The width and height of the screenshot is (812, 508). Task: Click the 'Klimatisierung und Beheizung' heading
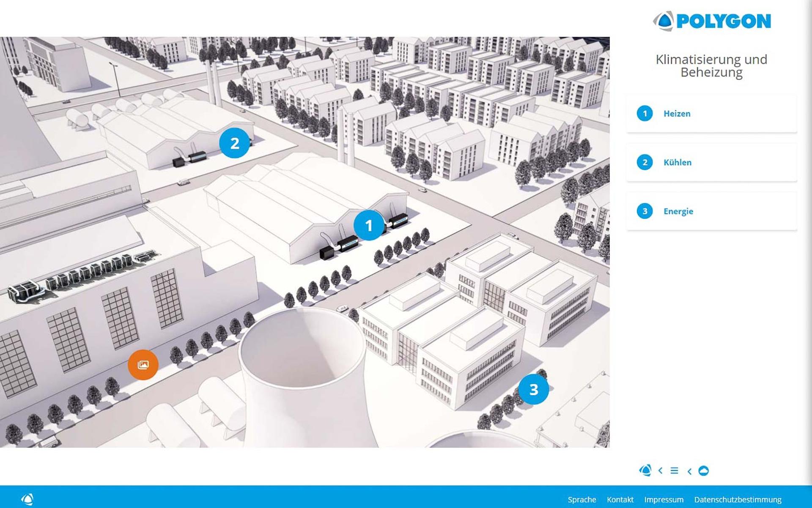pyautogui.click(x=711, y=66)
